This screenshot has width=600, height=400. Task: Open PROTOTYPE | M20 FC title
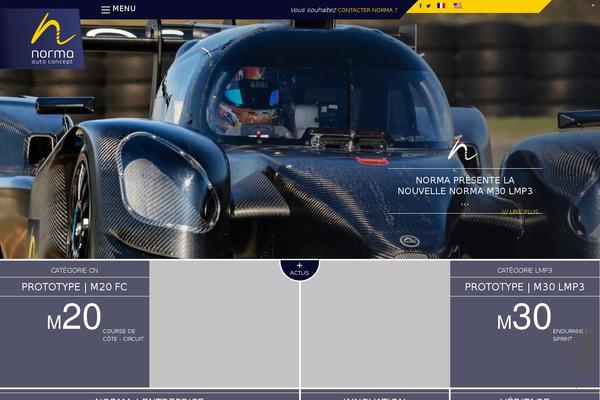pyautogui.click(x=74, y=287)
